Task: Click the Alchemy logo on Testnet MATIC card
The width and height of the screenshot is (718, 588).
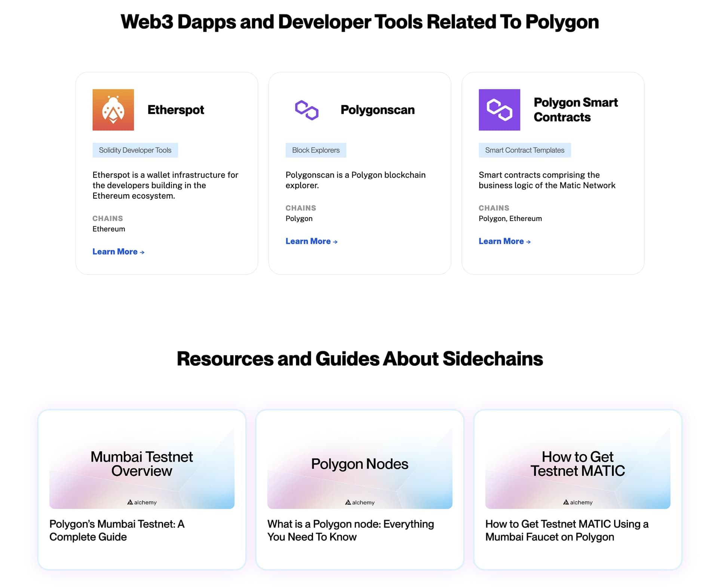Action: (577, 502)
